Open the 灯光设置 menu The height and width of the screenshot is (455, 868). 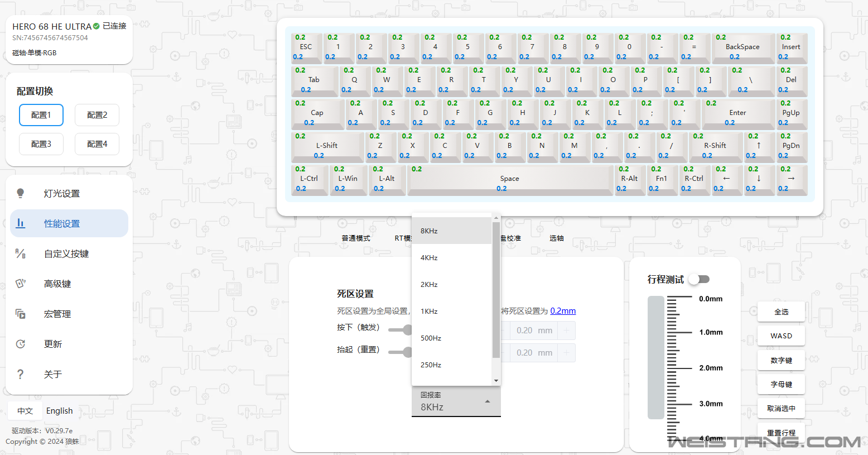point(69,193)
